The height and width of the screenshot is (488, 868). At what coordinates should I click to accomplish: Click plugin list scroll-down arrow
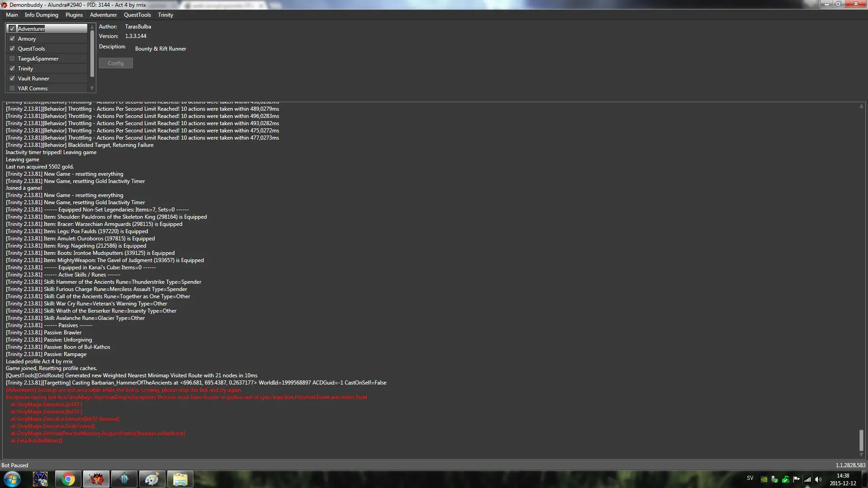tap(92, 88)
